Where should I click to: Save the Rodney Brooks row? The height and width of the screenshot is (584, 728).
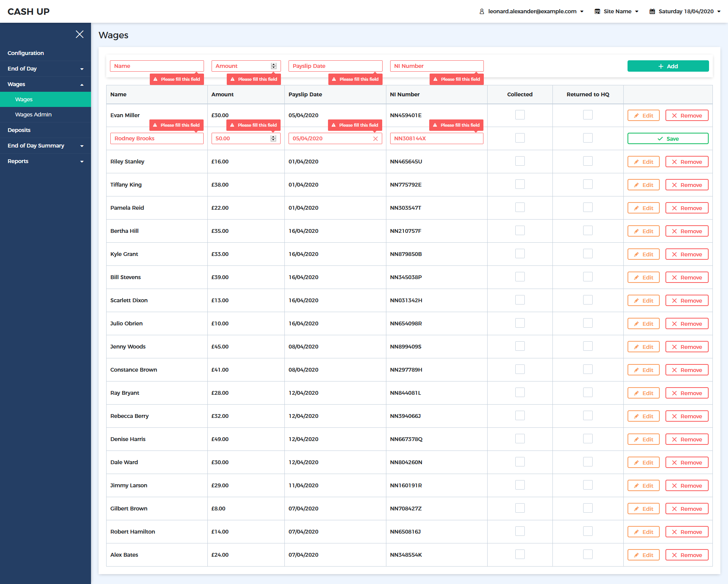click(x=668, y=139)
